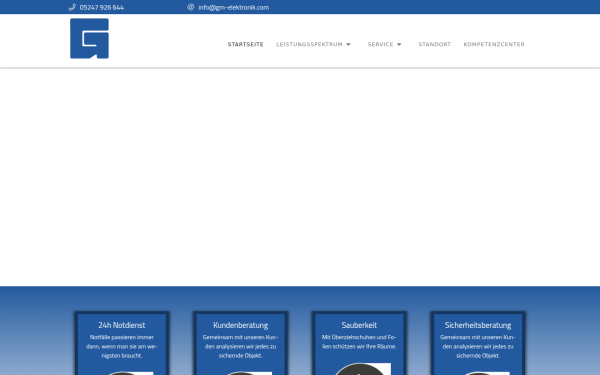Open email link info@gm-elektronik.com
Viewport: 600px width, 375px height.
pyautogui.click(x=233, y=7)
